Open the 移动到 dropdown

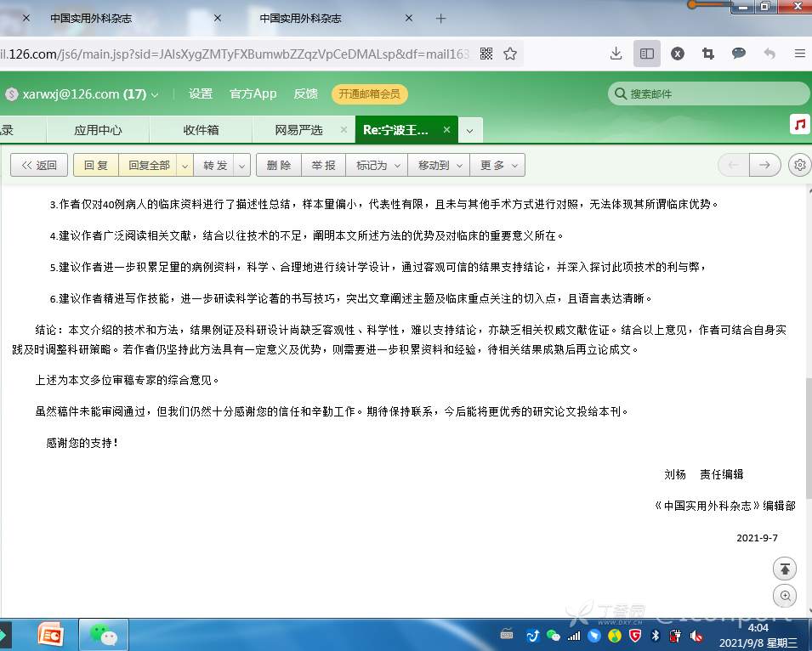tap(439, 166)
